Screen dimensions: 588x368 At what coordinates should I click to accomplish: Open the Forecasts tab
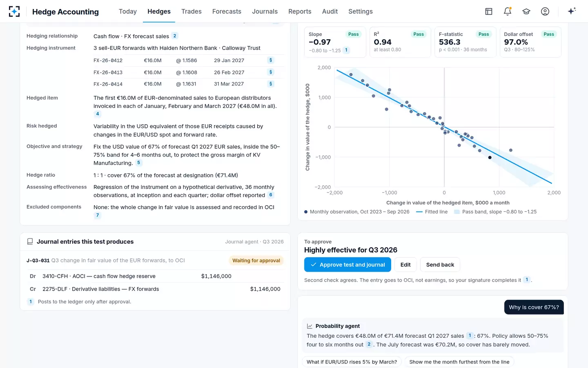pos(227,11)
